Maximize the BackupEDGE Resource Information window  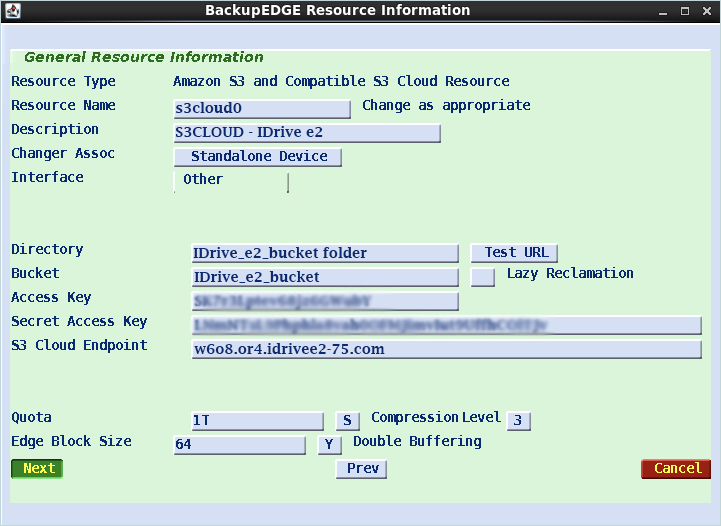tap(685, 11)
